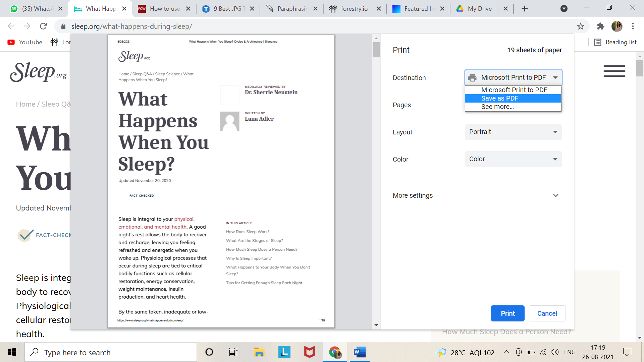Open the Extensions puzzle icon
The height and width of the screenshot is (362, 644).
click(x=600, y=26)
